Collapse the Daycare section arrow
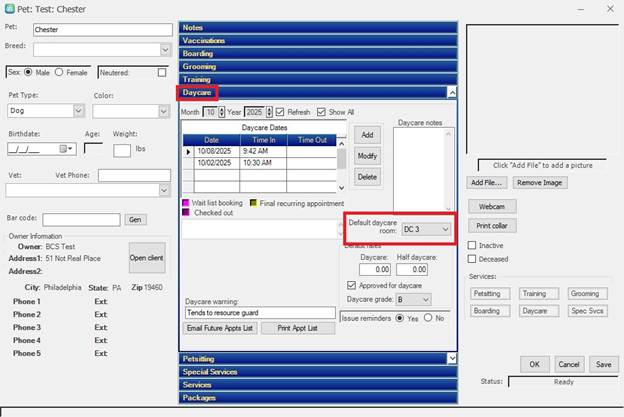The width and height of the screenshot is (624, 417). (451, 92)
